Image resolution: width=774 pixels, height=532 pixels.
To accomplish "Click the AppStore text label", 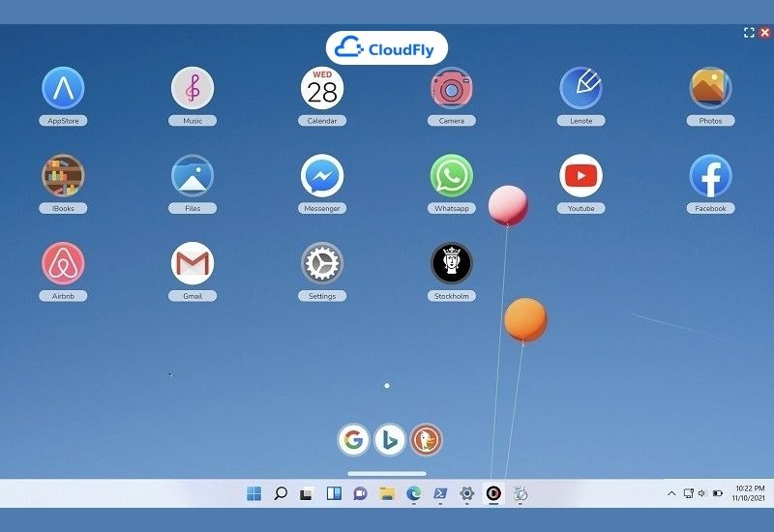I will 63,120.
